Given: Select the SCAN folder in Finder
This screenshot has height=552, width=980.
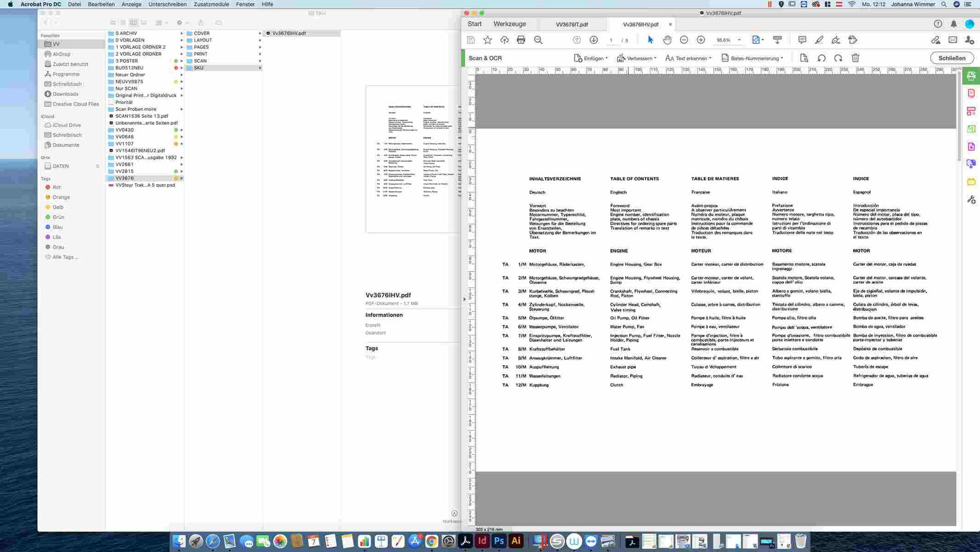Looking at the screenshot, I should 200,61.
